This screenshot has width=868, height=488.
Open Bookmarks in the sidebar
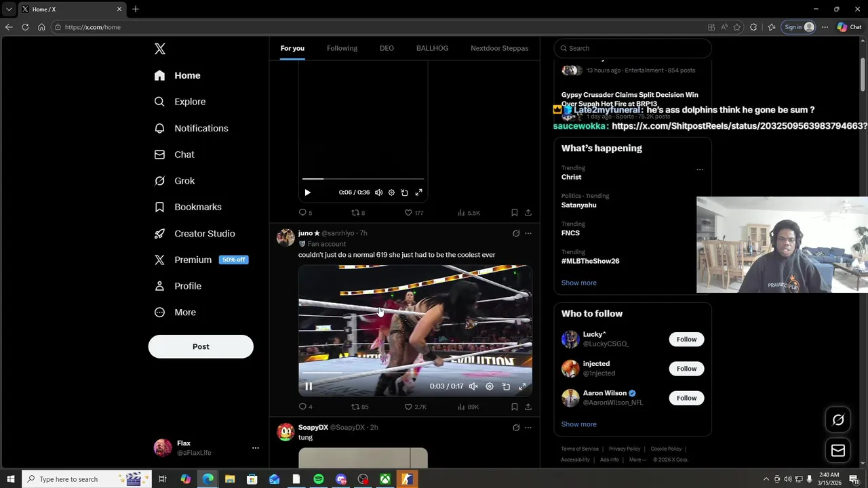pos(188,207)
